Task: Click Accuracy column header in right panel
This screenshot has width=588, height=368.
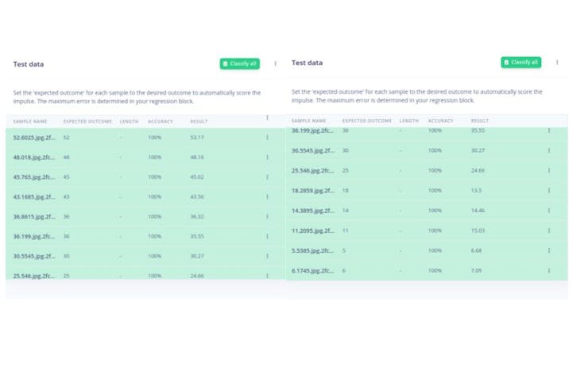Action: [x=441, y=121]
